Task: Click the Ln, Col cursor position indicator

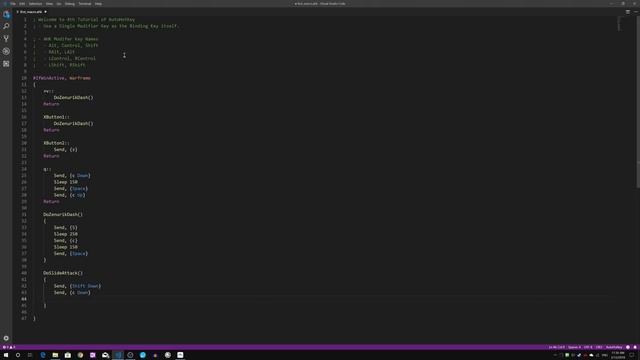Action: click(557, 347)
